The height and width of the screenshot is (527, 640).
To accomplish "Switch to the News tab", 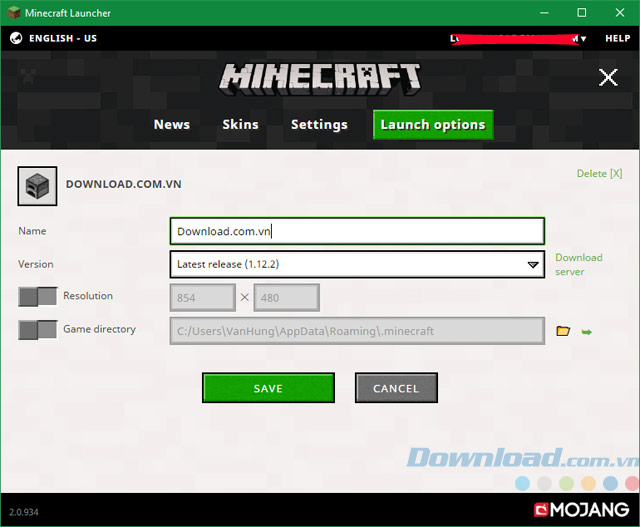I will [x=172, y=125].
